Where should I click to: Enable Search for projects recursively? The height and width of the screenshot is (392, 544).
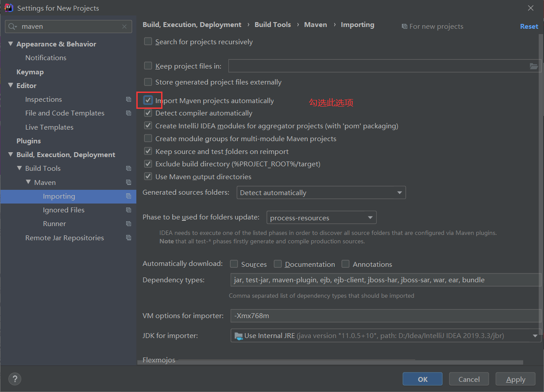point(148,42)
